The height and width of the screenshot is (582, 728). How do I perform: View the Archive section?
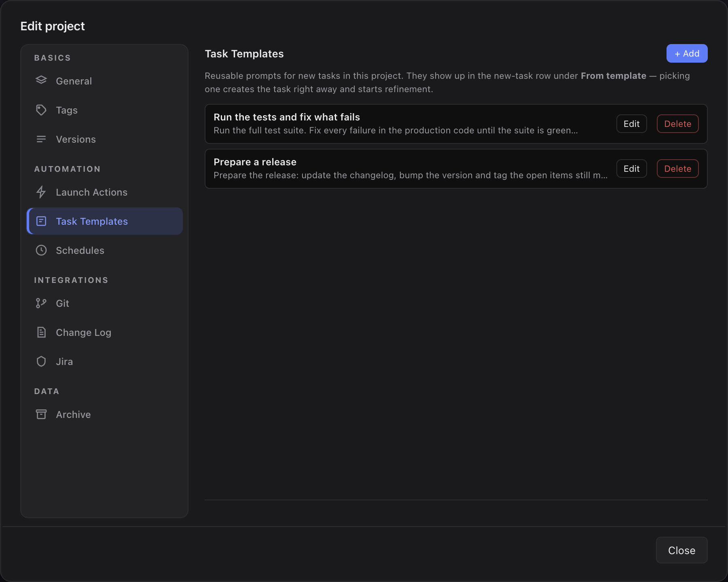click(105, 414)
